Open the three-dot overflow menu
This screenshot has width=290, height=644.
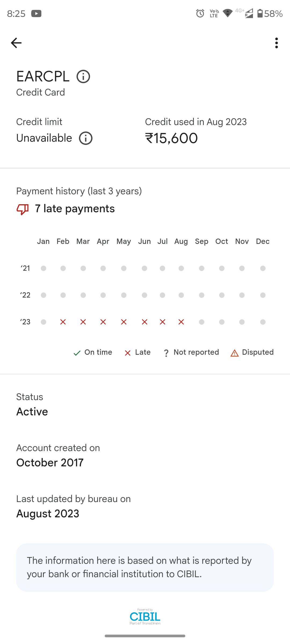pyautogui.click(x=276, y=43)
